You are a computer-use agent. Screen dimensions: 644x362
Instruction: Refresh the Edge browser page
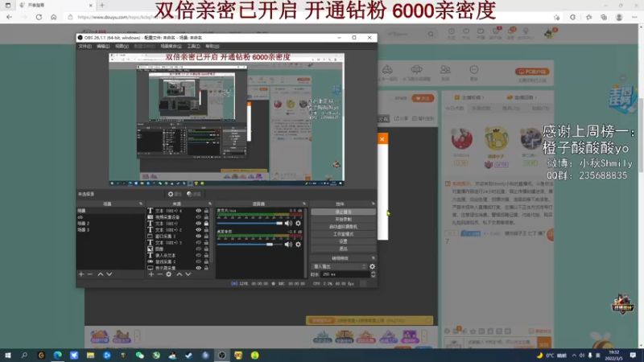click(39, 17)
